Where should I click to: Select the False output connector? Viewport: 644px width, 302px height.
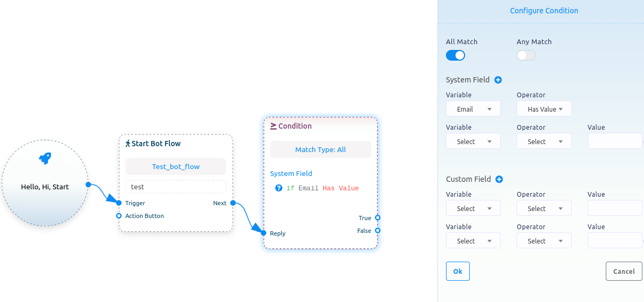tap(377, 230)
